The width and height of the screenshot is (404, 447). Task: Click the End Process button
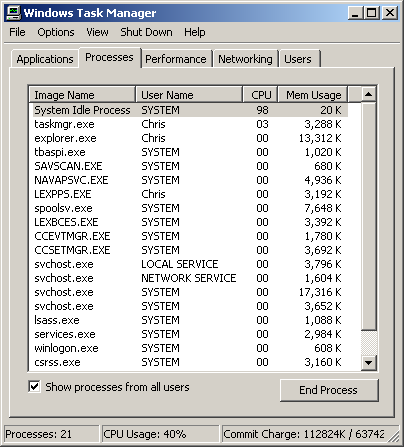point(329,390)
